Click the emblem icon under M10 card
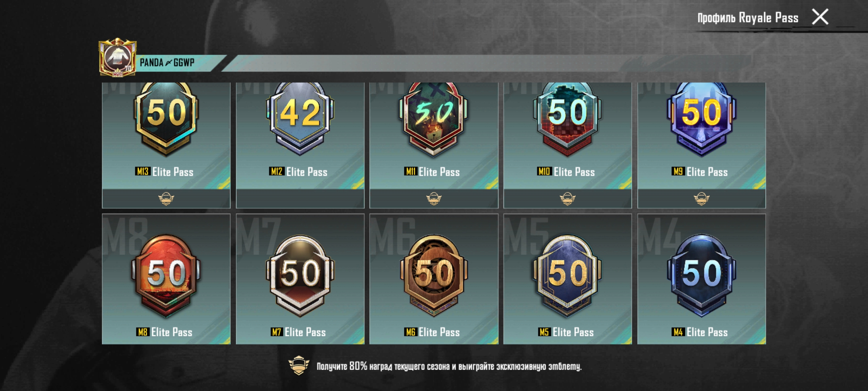This screenshot has height=391, width=868. [567, 198]
